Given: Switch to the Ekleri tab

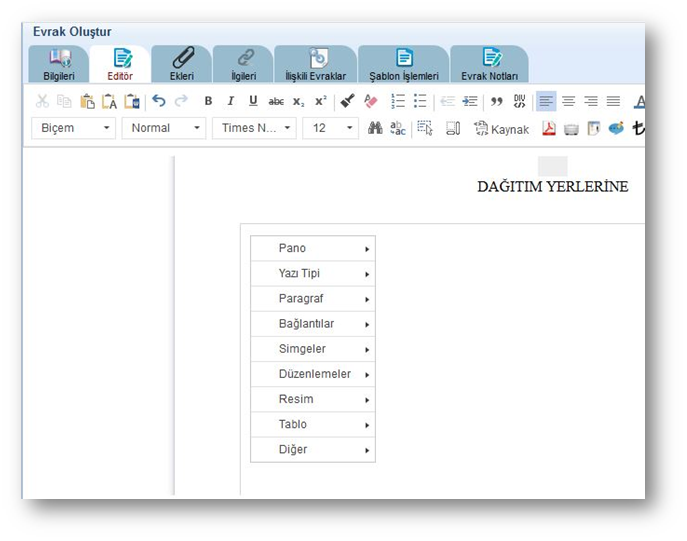Looking at the screenshot, I should [182, 64].
